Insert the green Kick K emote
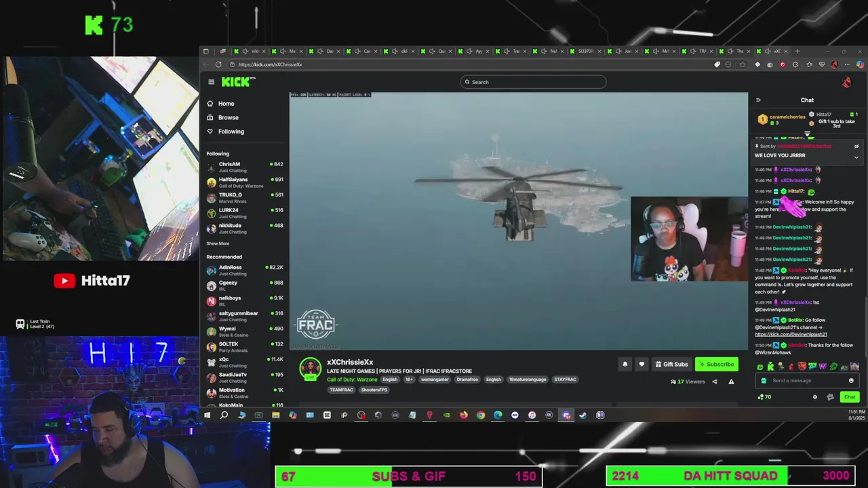Screen dimensions: 868x488 click(x=771, y=367)
